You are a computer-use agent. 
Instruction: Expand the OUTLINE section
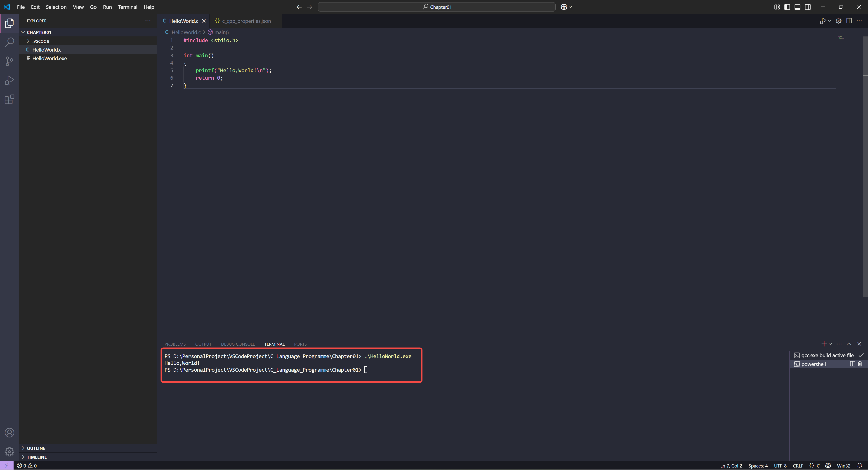(36, 448)
